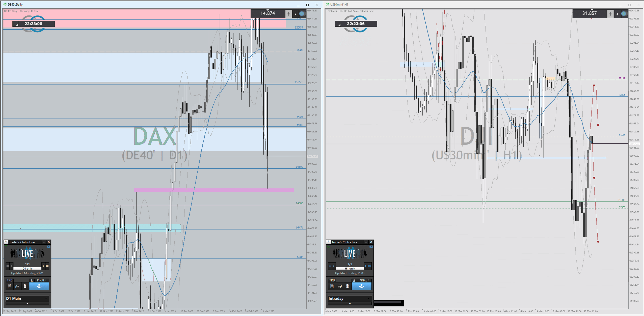Click pin icon of DE40 Trader's Club panel

(x=6, y=242)
